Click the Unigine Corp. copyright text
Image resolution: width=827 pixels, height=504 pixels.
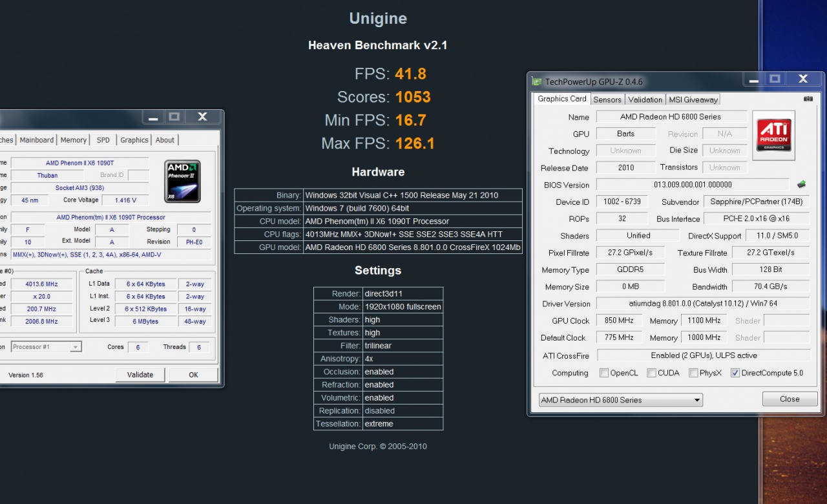click(x=378, y=446)
